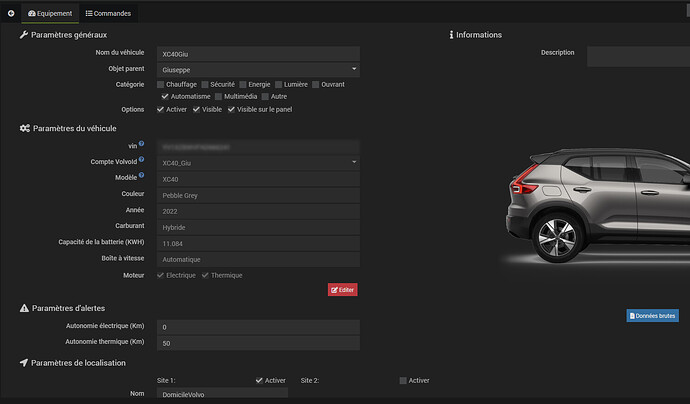This screenshot has width=690, height=404.
Task: Click the Paramètres du véhicule heading
Action: [x=75, y=128]
